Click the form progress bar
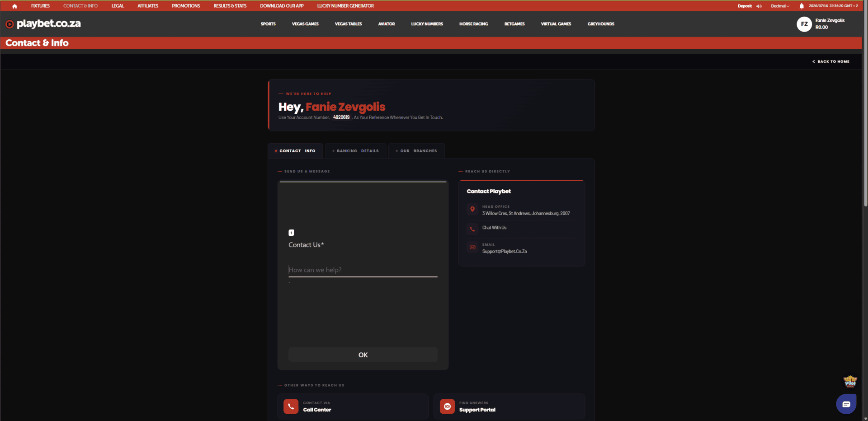Image resolution: width=868 pixels, height=421 pixels. click(363, 182)
